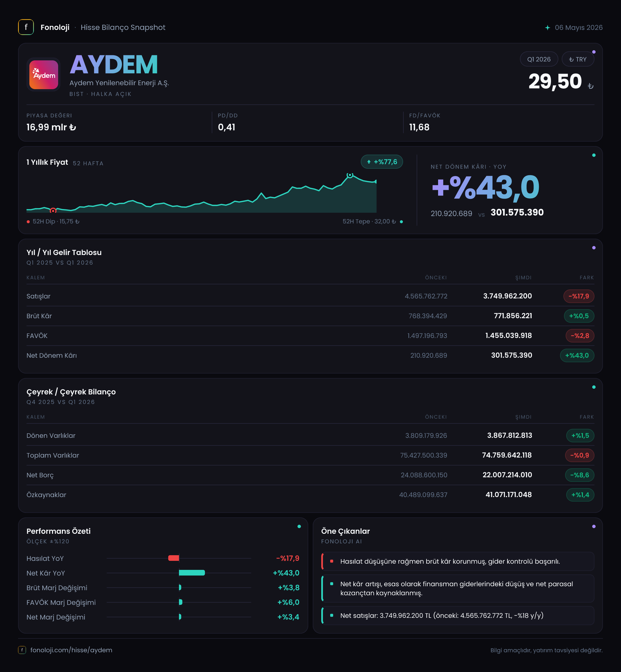Click the Aydem company logo thumbnail
621x672 pixels.
point(44,74)
